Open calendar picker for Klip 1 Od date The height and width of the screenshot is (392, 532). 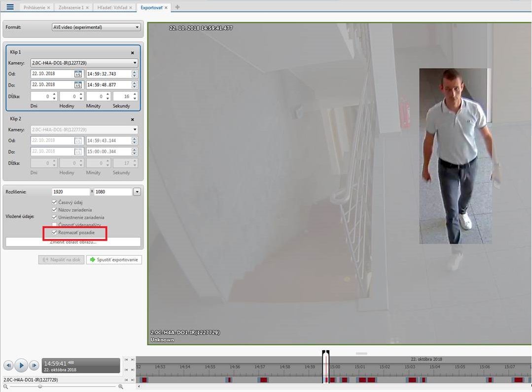tap(78, 74)
